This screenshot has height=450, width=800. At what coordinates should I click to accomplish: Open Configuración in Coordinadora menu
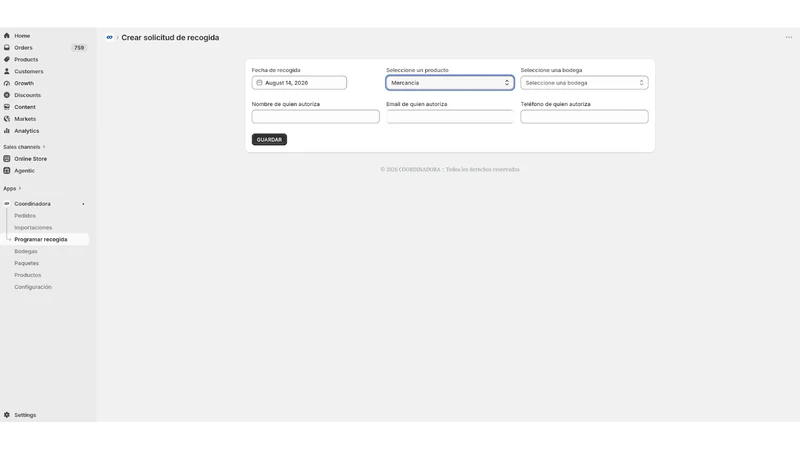click(33, 287)
